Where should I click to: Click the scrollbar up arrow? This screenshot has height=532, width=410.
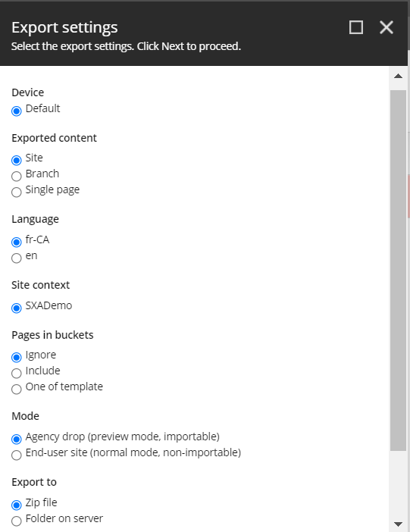tap(398, 76)
